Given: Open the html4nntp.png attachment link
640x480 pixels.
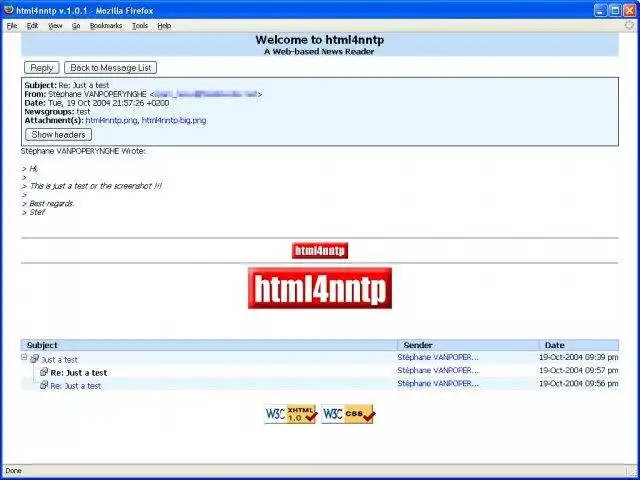Looking at the screenshot, I should (x=111, y=120).
